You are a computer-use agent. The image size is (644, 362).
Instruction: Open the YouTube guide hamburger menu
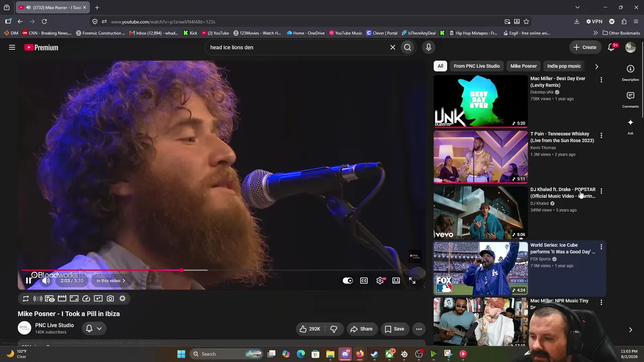pos(12,47)
